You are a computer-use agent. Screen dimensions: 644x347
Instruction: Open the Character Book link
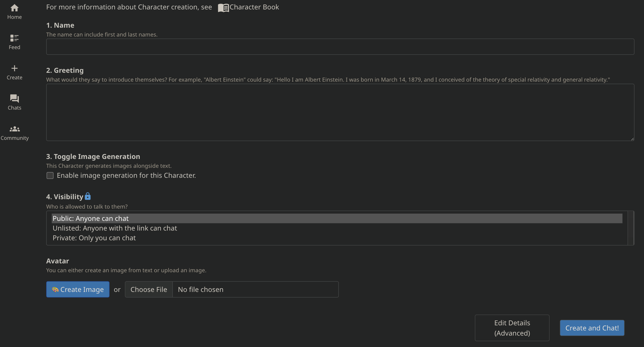click(254, 7)
